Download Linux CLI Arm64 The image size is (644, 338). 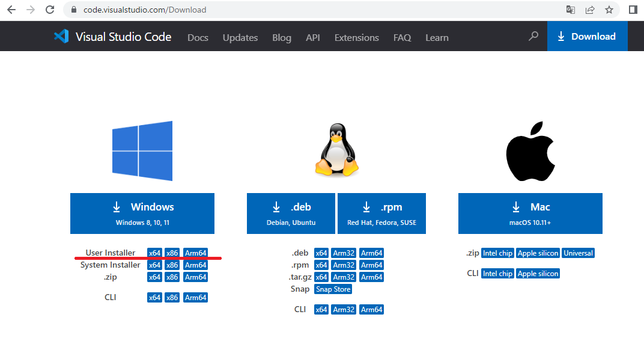(x=372, y=309)
